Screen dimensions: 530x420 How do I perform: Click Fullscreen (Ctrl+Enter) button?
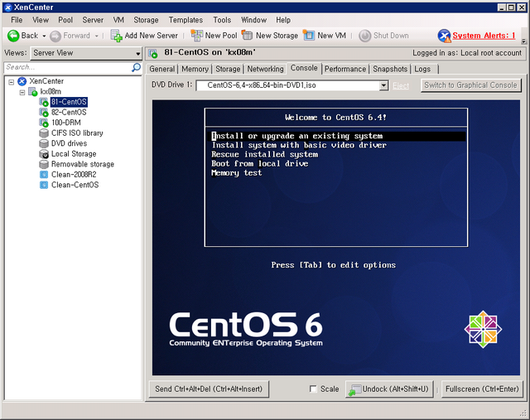coord(482,389)
